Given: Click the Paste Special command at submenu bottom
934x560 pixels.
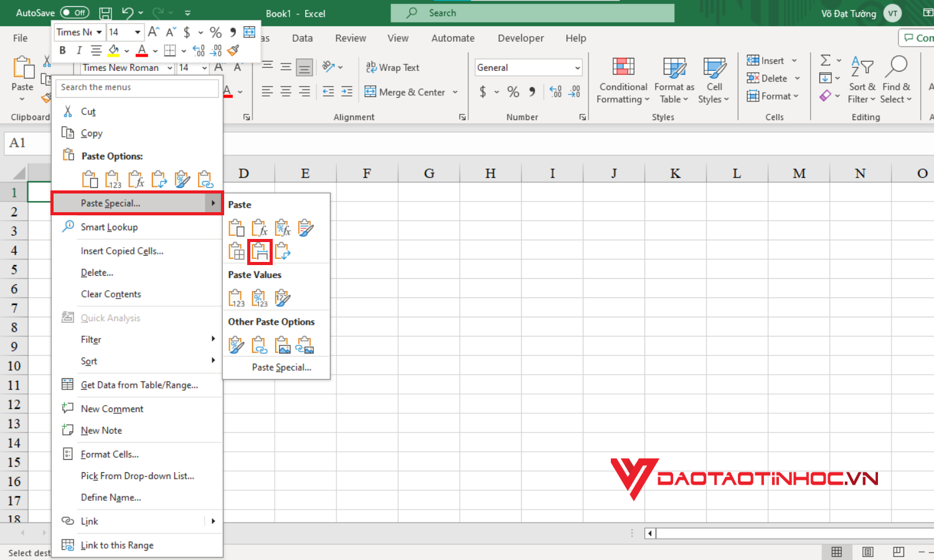Looking at the screenshot, I should point(281,367).
